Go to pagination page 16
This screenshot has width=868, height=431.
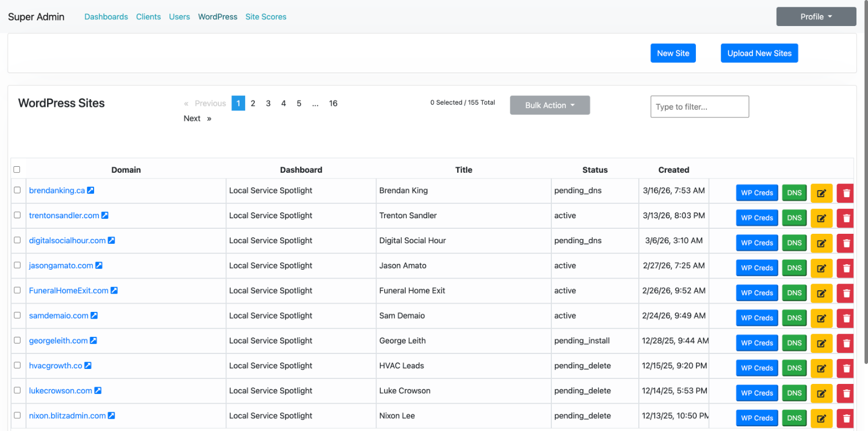[333, 103]
